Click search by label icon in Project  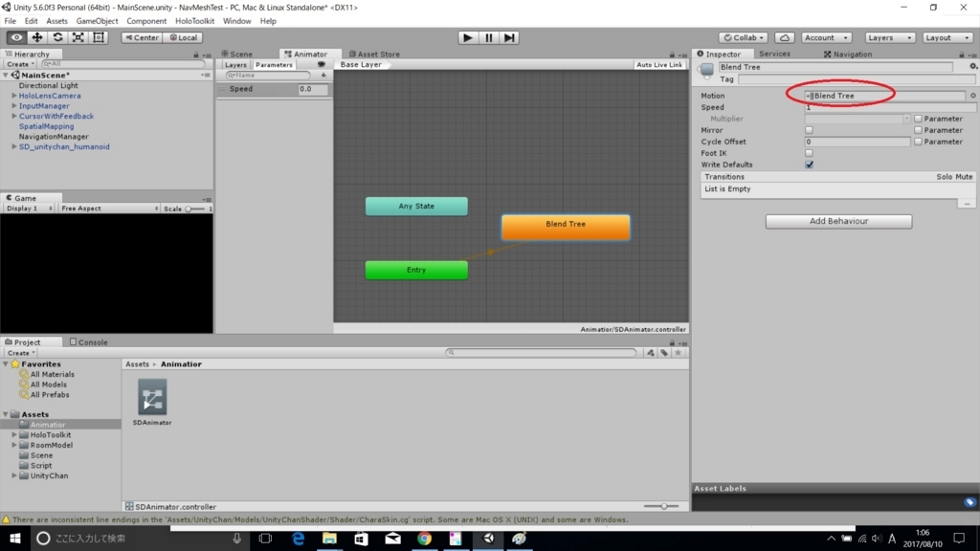[x=664, y=353]
